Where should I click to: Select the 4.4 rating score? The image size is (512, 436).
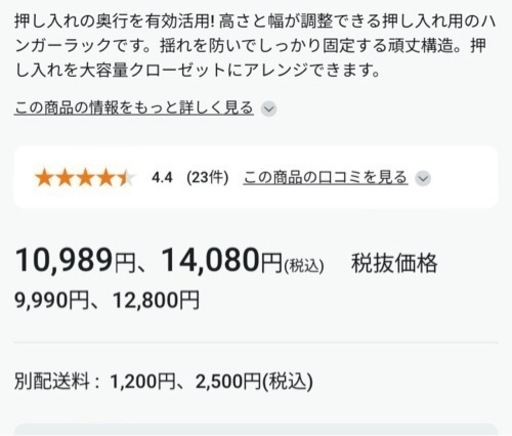click(162, 177)
